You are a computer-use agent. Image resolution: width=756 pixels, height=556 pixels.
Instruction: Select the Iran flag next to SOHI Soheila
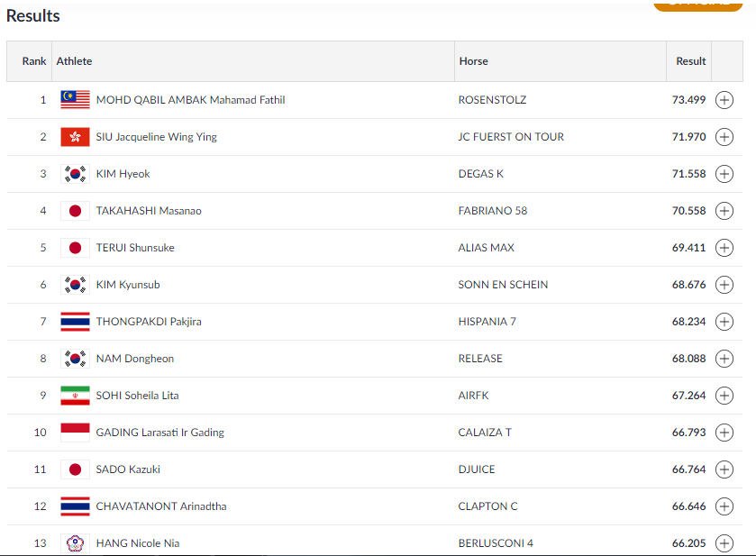point(75,396)
